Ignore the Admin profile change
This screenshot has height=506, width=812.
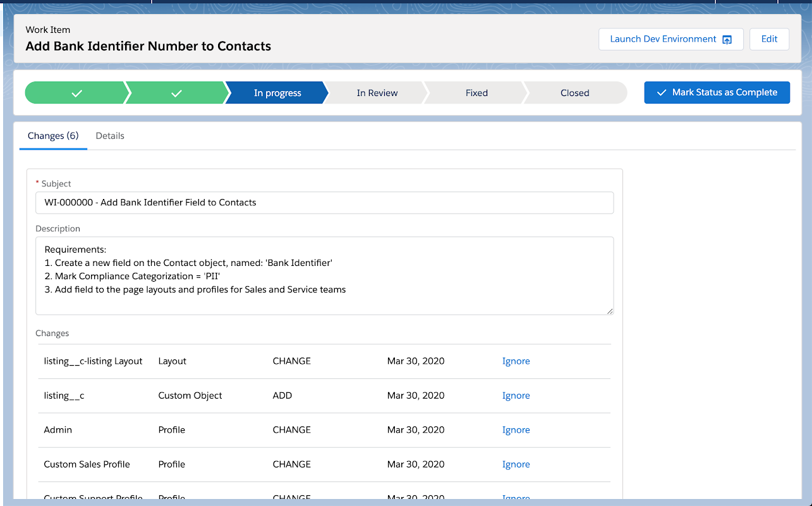[x=516, y=430]
